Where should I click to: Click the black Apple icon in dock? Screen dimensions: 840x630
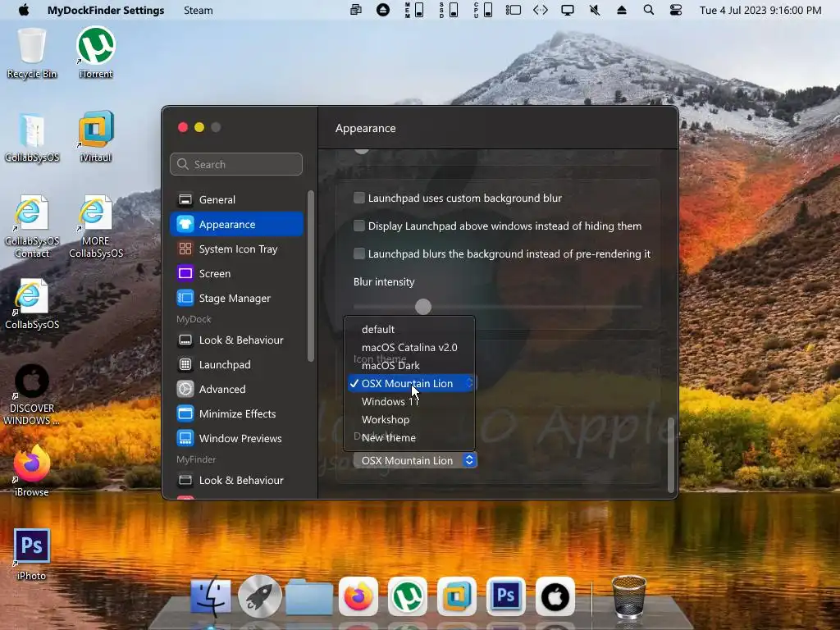(x=555, y=596)
